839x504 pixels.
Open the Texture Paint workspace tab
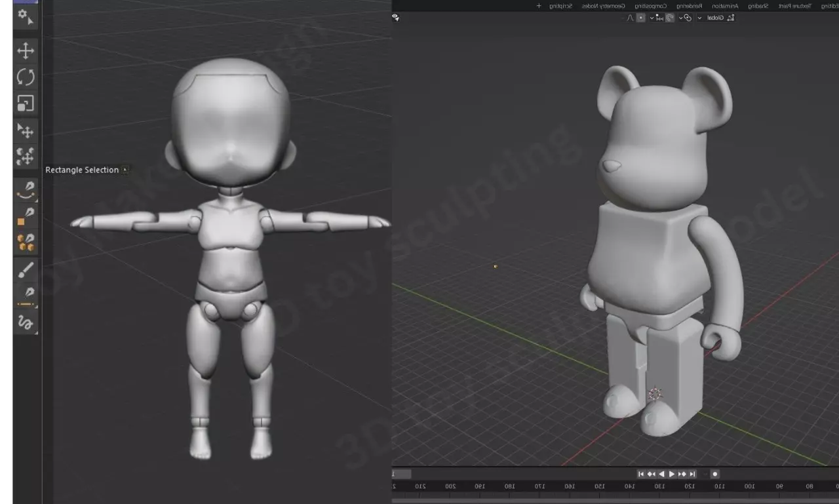point(795,6)
